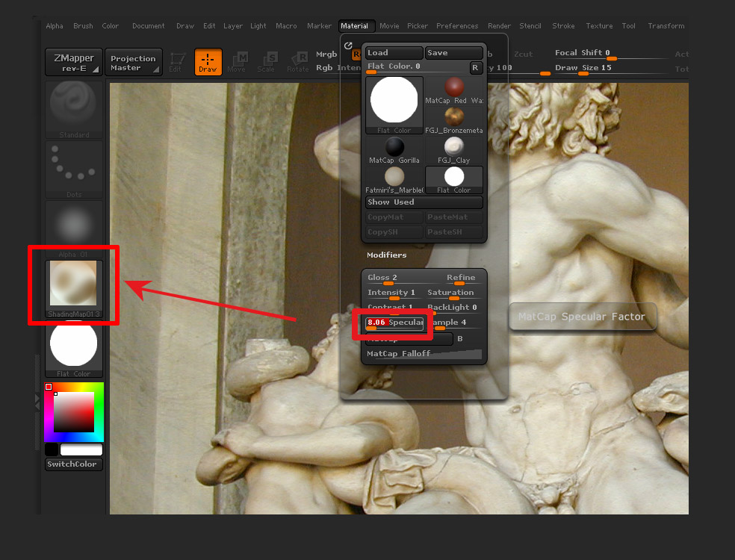Open the ZMapper rev-E plugin
The height and width of the screenshot is (560, 735).
[74, 62]
